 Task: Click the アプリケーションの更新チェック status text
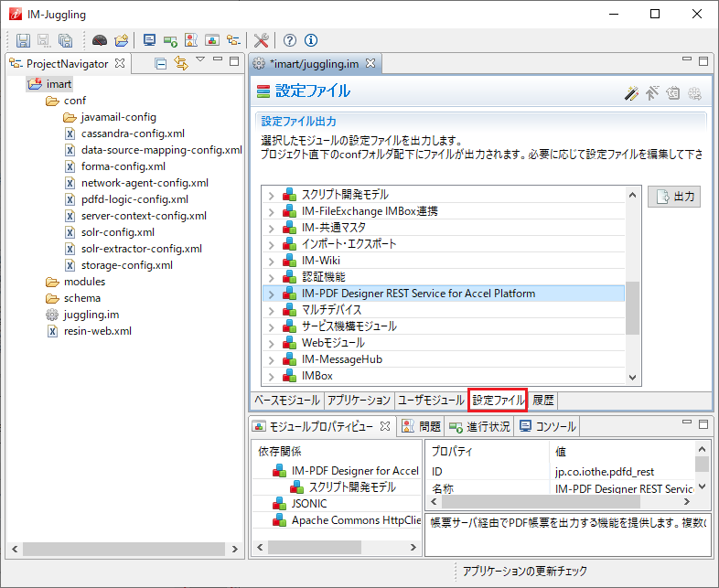point(524,571)
